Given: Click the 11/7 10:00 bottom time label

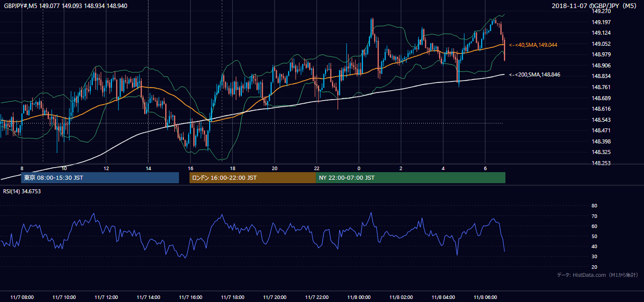Looking at the screenshot, I should pyautogui.click(x=64, y=297).
